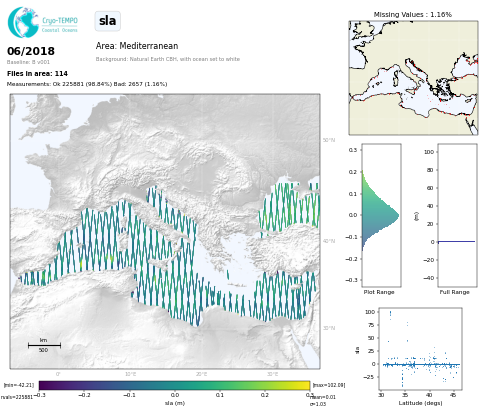Click the 500 km scale bar
492x410 pixels.
coord(44,345)
